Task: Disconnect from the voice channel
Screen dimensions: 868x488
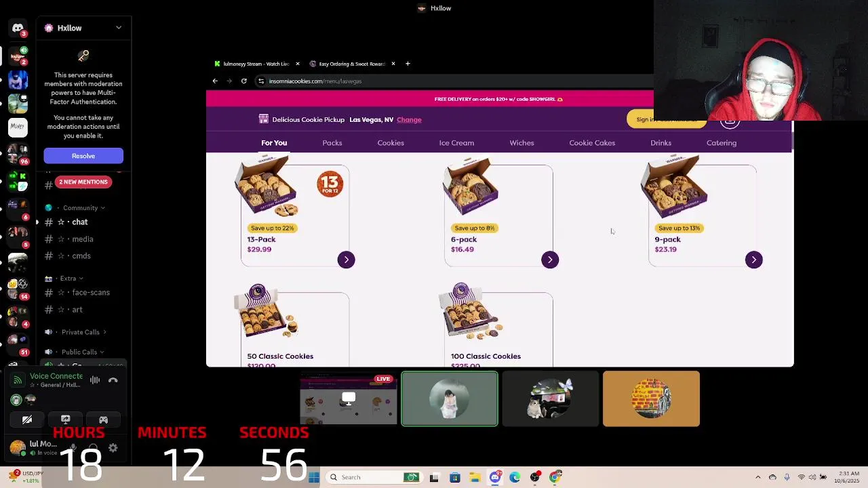Action: point(113,380)
